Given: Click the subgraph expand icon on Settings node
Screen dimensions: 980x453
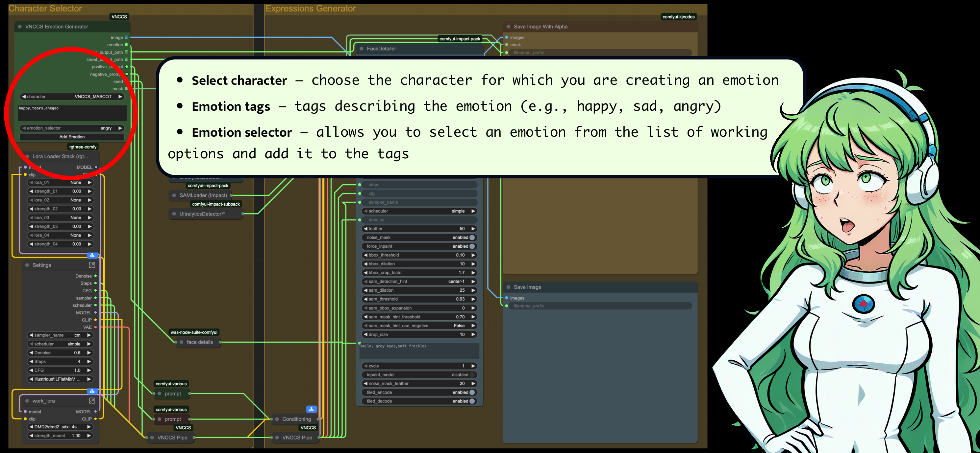Looking at the screenshot, I should tap(92, 265).
